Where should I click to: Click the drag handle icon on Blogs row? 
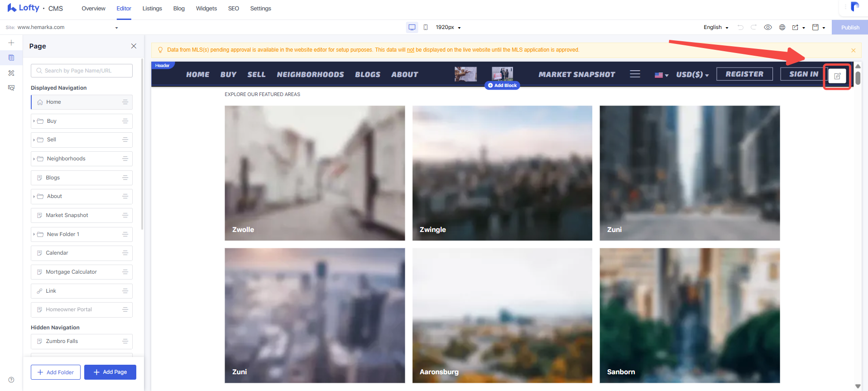click(125, 178)
